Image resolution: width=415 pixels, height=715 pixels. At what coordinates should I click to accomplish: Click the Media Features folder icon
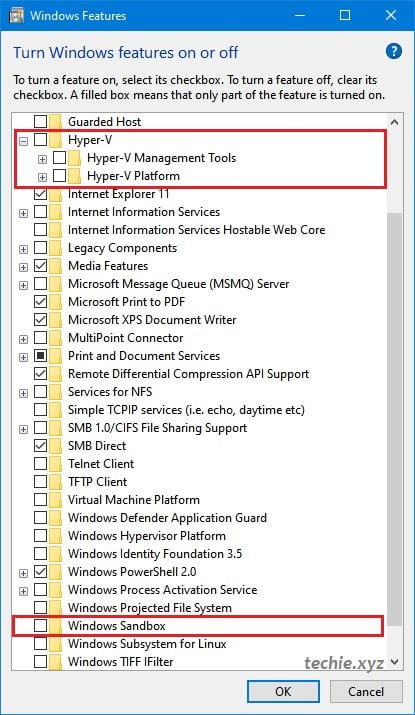click(x=55, y=266)
